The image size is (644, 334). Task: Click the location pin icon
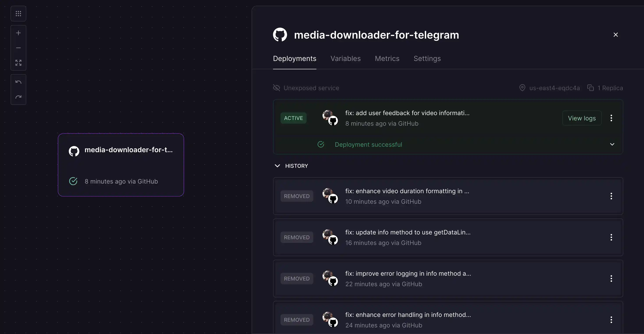coord(522,88)
